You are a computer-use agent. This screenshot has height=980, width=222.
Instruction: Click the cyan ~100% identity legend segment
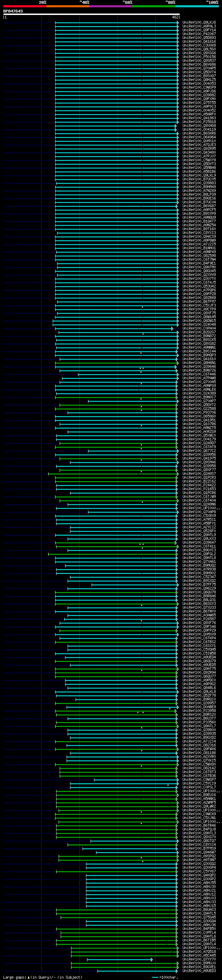pyautogui.click(x=197, y=6)
